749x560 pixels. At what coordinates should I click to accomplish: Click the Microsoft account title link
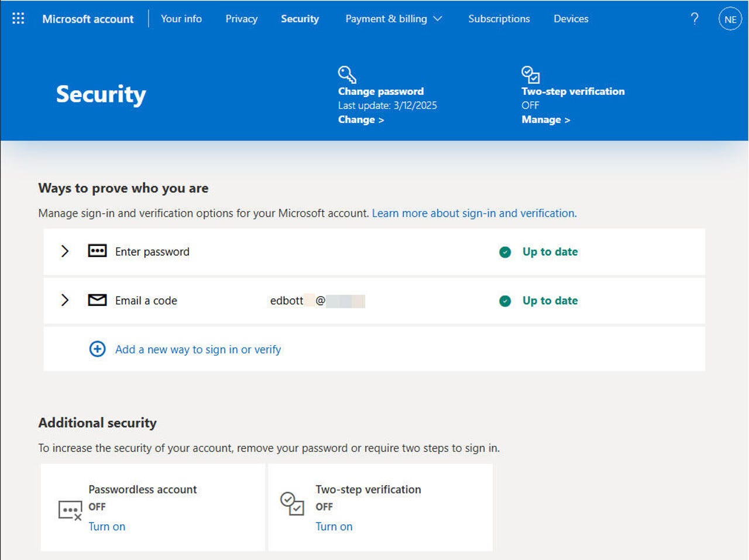pyautogui.click(x=88, y=19)
